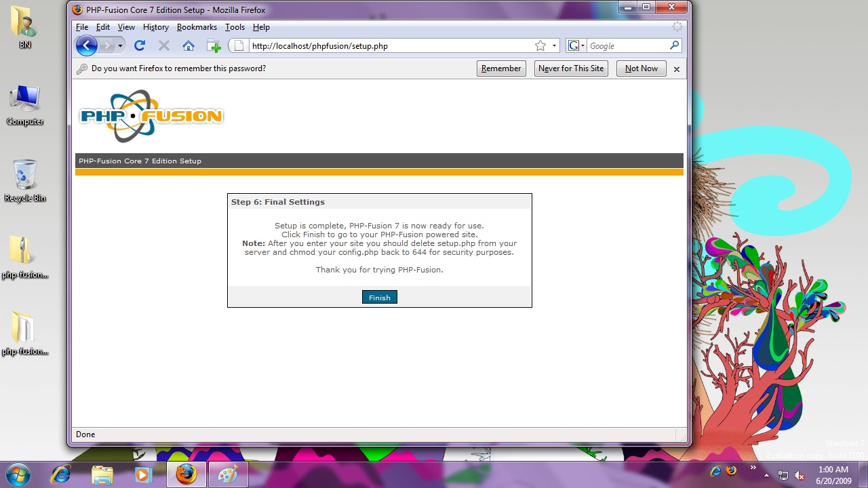
Task: Open Windows Media Player from the taskbar
Action: pyautogui.click(x=143, y=474)
